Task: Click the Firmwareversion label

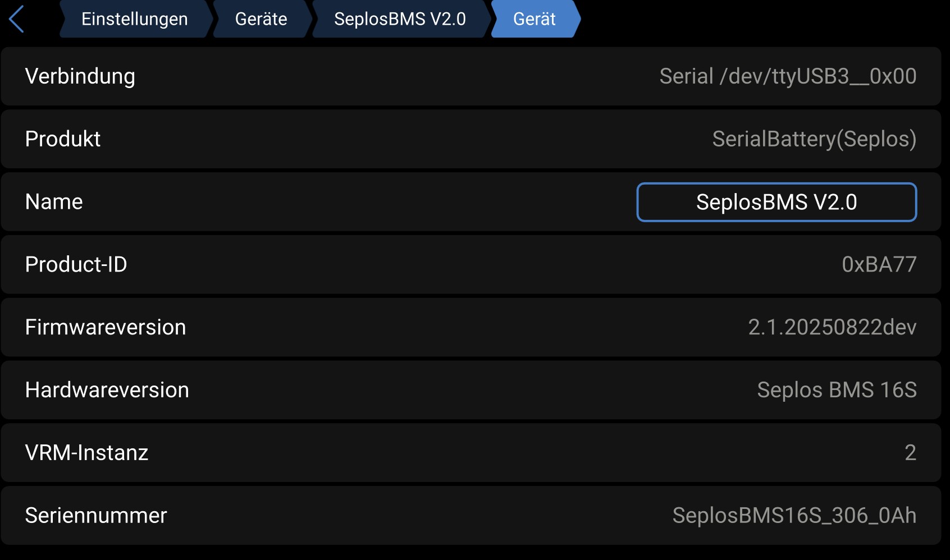Action: point(106,327)
